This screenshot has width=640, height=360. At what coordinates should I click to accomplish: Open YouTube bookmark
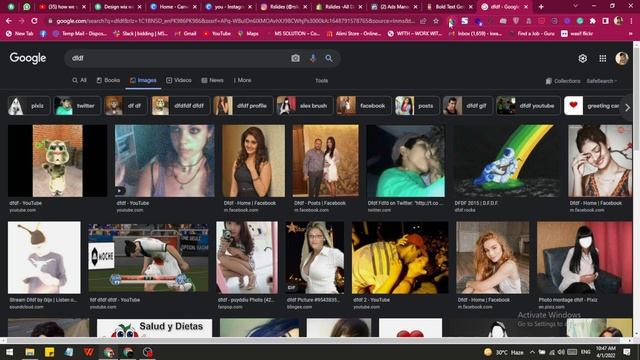click(217, 34)
